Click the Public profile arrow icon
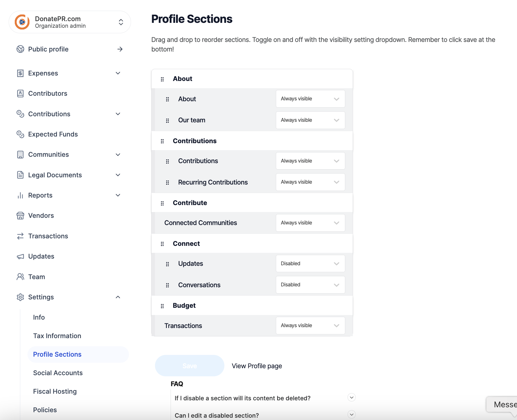 [120, 49]
